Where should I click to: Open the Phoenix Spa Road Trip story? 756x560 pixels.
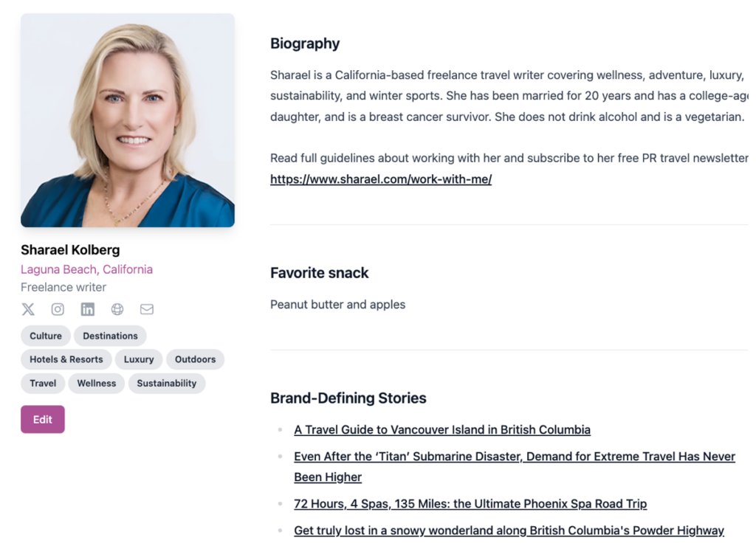(470, 504)
